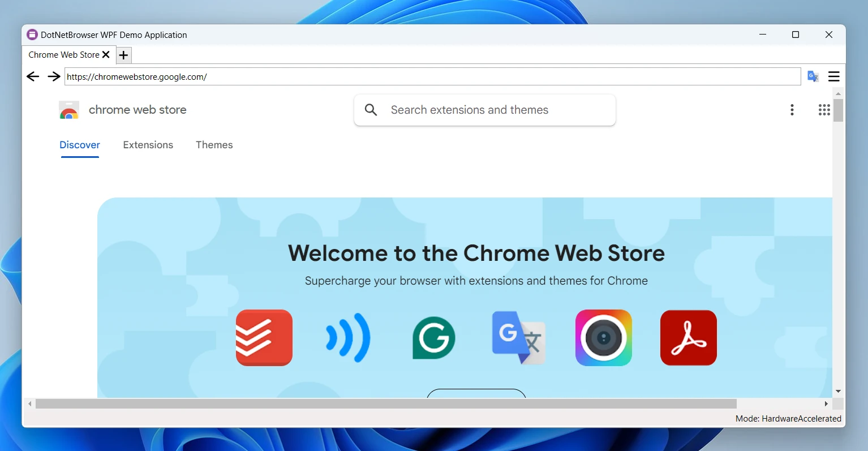868x451 pixels.
Task: Click the search magnifier icon
Action: click(371, 110)
